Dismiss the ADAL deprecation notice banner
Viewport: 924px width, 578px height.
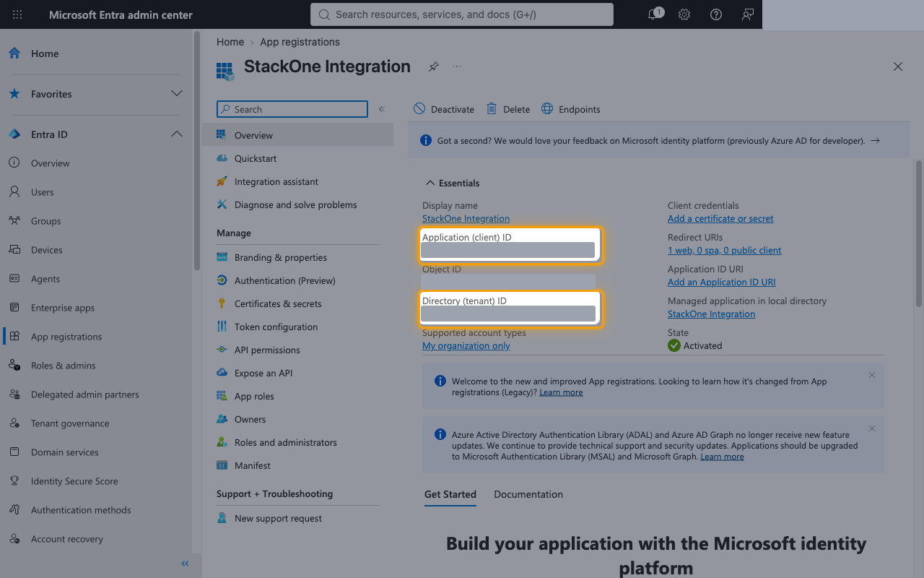click(872, 428)
